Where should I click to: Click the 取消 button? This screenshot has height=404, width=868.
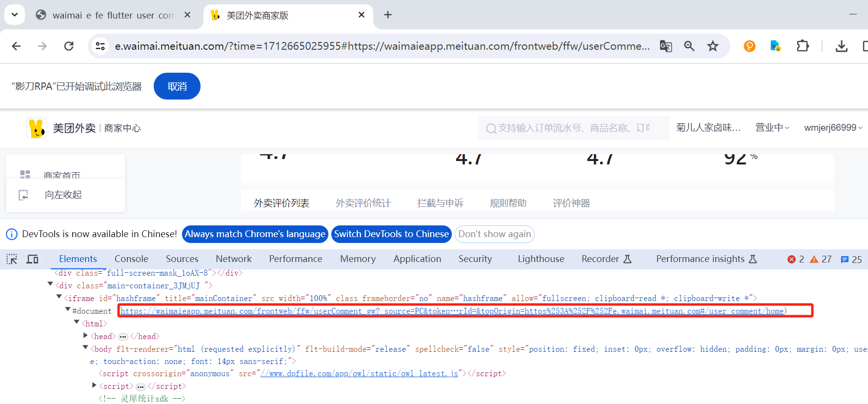coord(177,86)
